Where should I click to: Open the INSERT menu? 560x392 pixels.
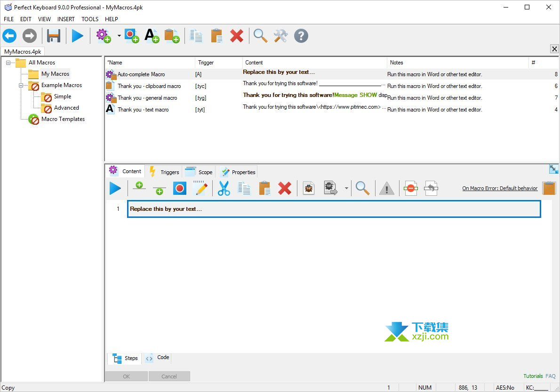[x=66, y=19]
